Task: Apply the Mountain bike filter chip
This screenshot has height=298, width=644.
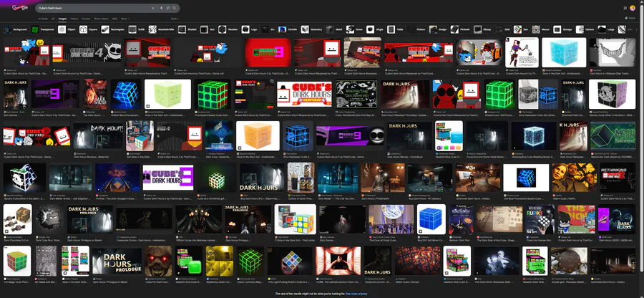Action: (162, 29)
